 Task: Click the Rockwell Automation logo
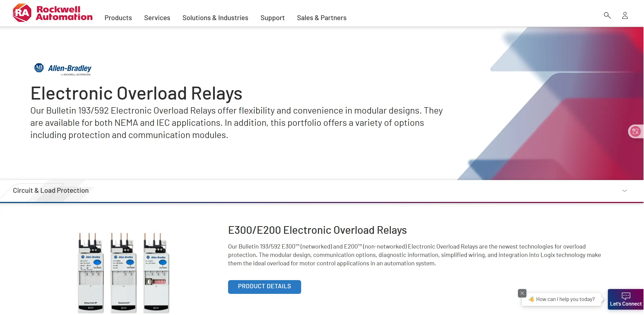click(x=53, y=13)
